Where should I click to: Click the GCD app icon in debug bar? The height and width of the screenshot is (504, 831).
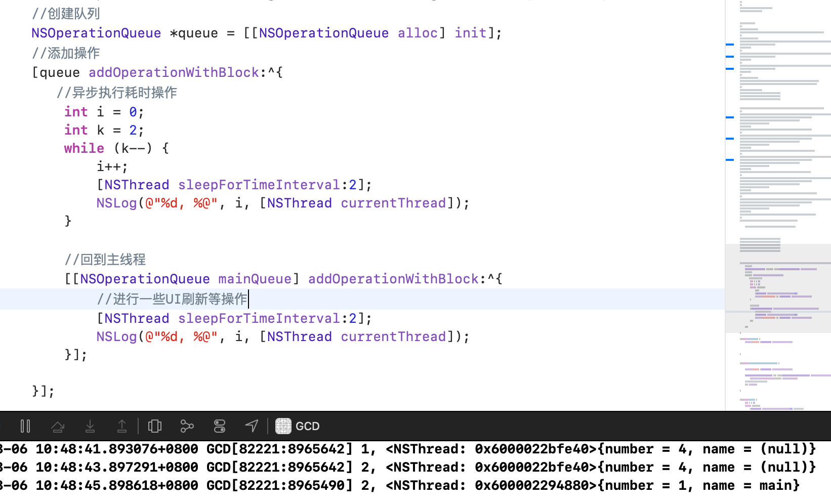283,426
